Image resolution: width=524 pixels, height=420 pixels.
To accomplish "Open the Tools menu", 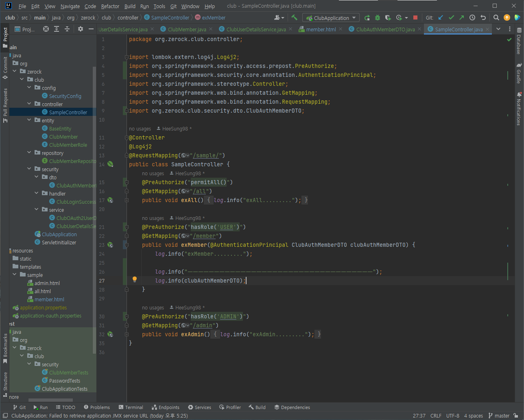I will pos(159,6).
